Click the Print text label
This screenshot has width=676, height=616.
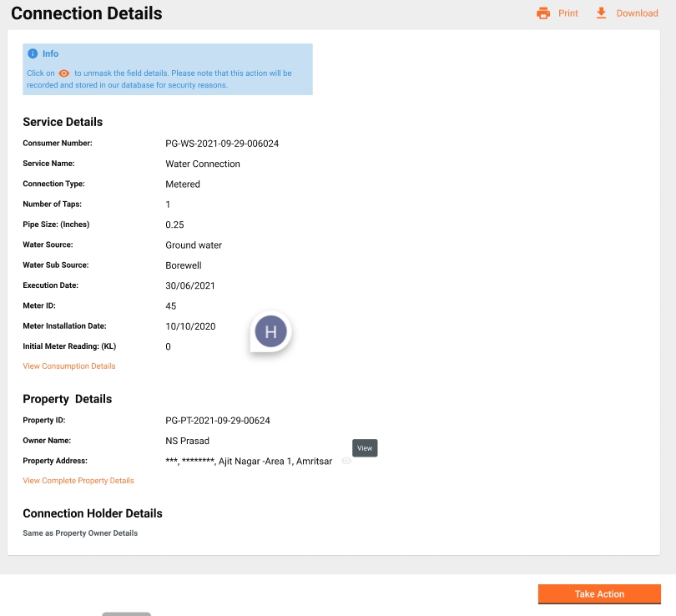pos(568,13)
